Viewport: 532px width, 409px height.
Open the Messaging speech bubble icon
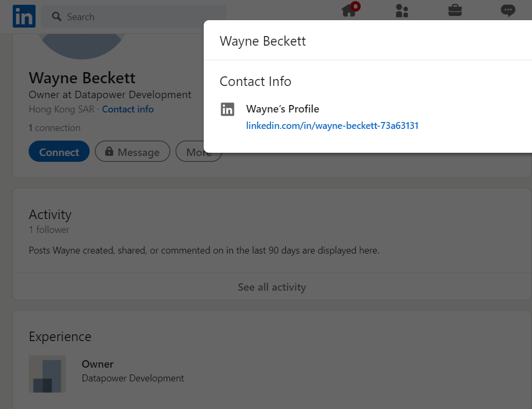point(508,11)
